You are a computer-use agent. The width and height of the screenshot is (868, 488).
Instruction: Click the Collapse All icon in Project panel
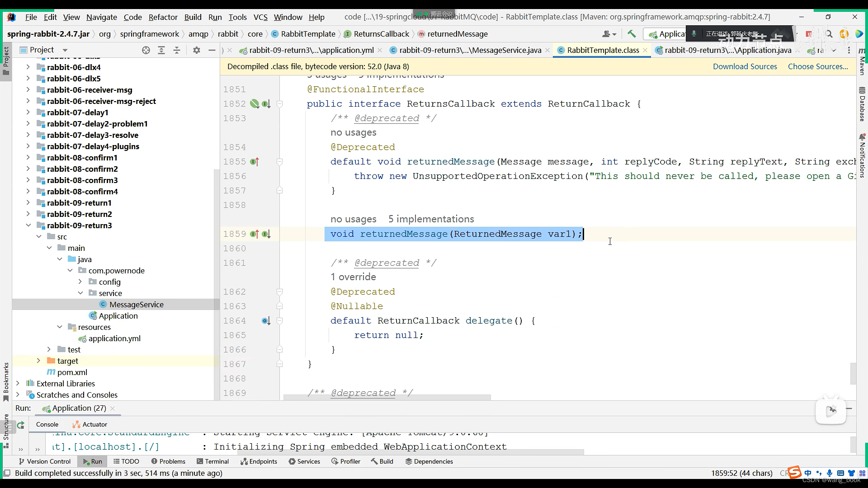[177, 50]
